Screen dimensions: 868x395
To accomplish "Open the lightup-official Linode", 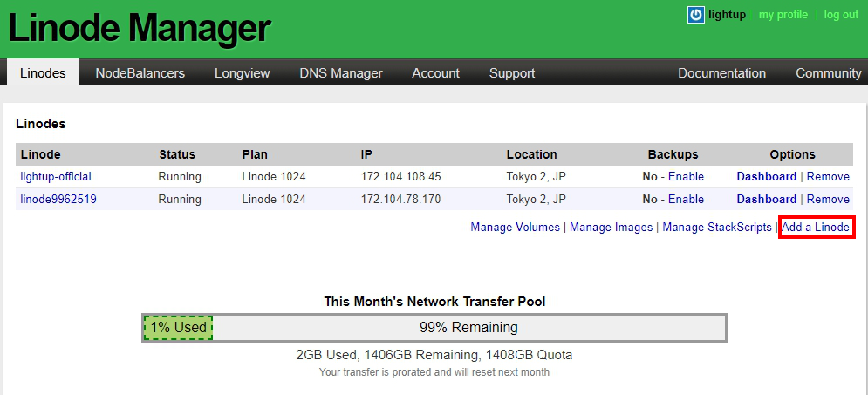I will pyautogui.click(x=56, y=176).
